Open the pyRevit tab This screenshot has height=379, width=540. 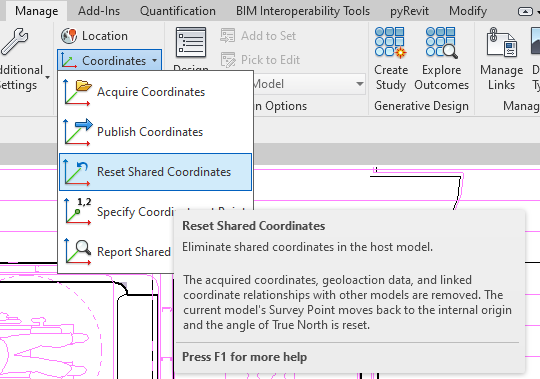click(409, 11)
